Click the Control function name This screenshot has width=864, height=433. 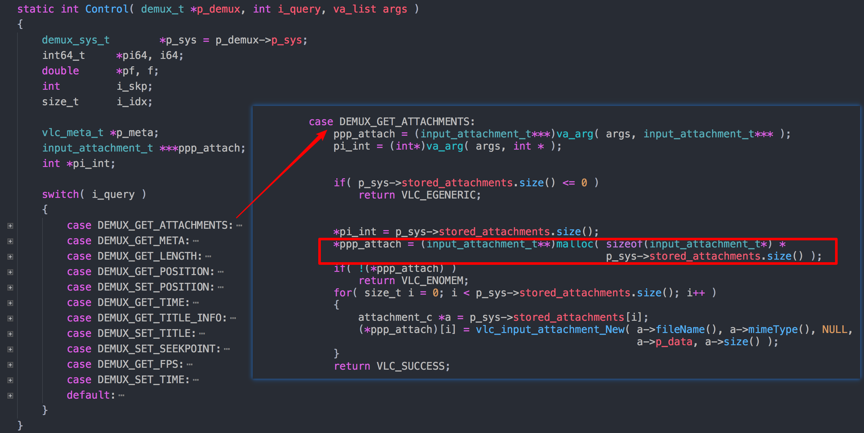(106, 9)
